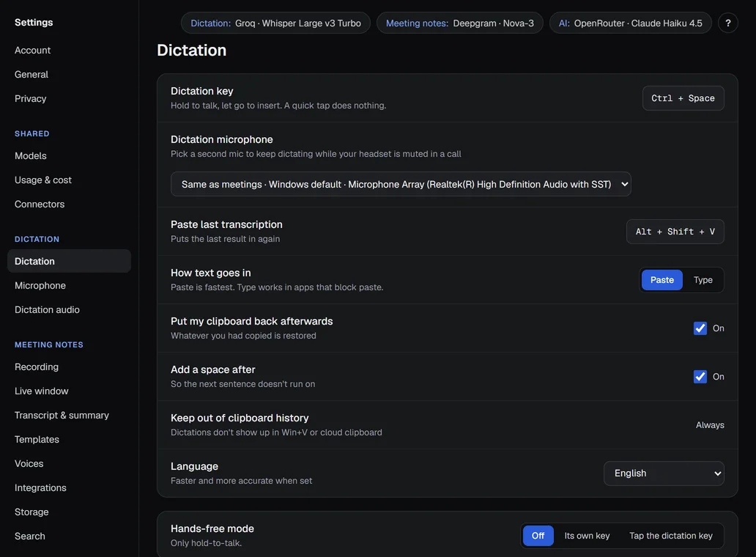
Task: Click the MEETING NOTES section header
Action: tap(48, 344)
